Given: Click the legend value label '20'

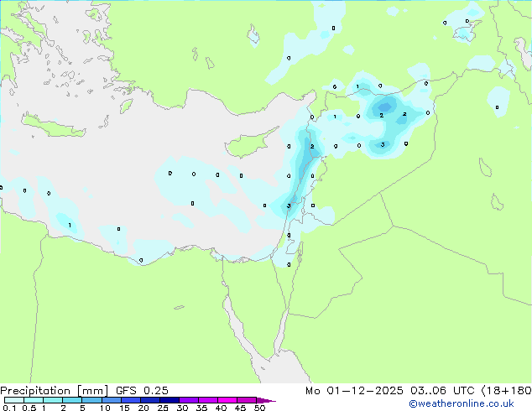Looking at the screenshot, I should 143,408.
